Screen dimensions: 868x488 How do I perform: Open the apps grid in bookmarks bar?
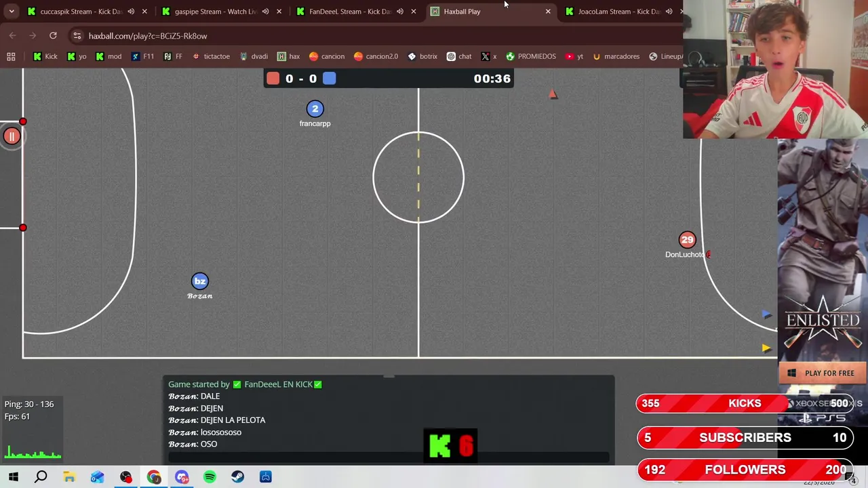click(x=11, y=56)
